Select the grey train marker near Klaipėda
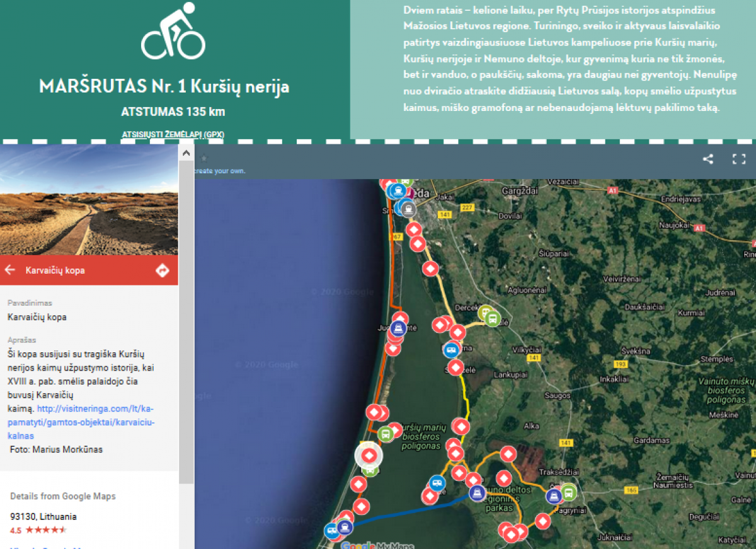 pos(409,209)
